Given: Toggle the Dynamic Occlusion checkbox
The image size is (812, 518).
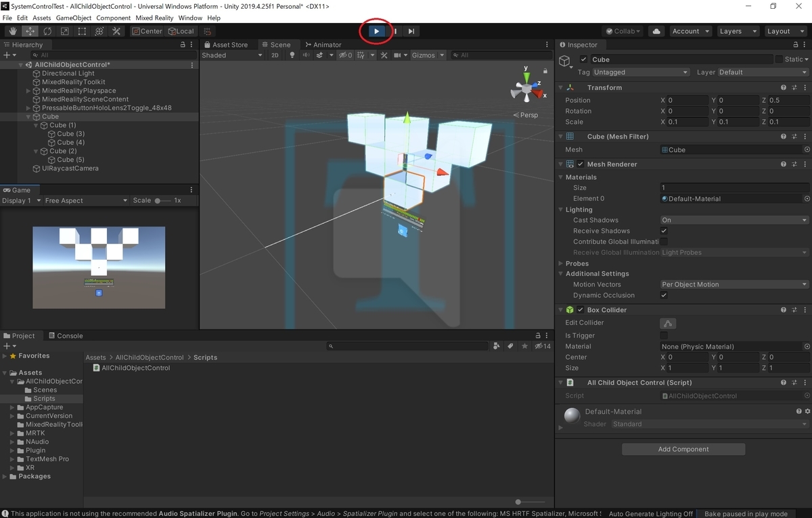Looking at the screenshot, I should pos(664,296).
